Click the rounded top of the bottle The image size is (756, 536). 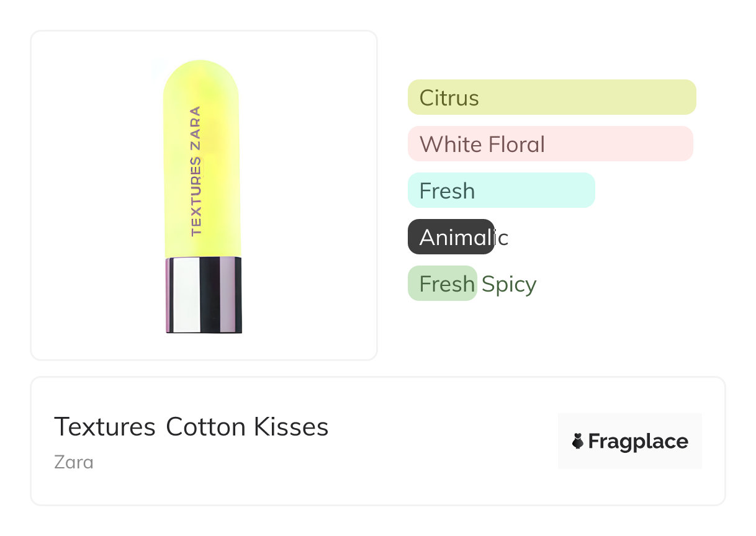point(201,74)
